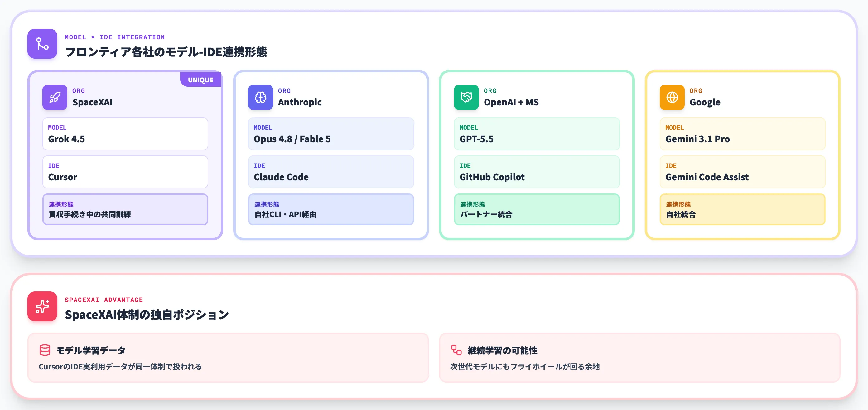
Task: Click the 継続学習の可能性 title
Action: coord(502,350)
